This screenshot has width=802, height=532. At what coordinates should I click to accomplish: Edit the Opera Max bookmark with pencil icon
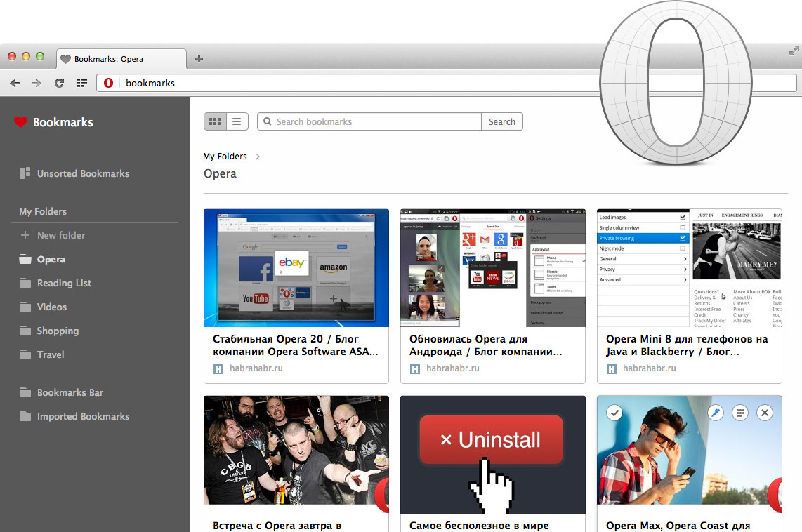715,413
